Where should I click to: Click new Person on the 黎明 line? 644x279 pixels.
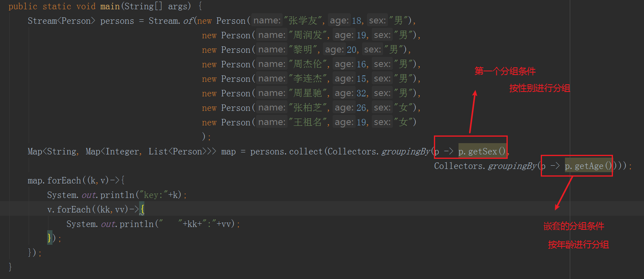coord(226,50)
